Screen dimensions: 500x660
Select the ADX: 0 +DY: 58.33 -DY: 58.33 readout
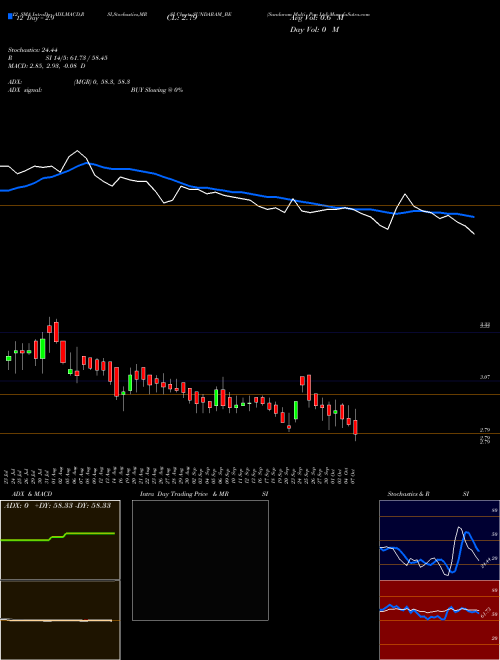(57, 505)
